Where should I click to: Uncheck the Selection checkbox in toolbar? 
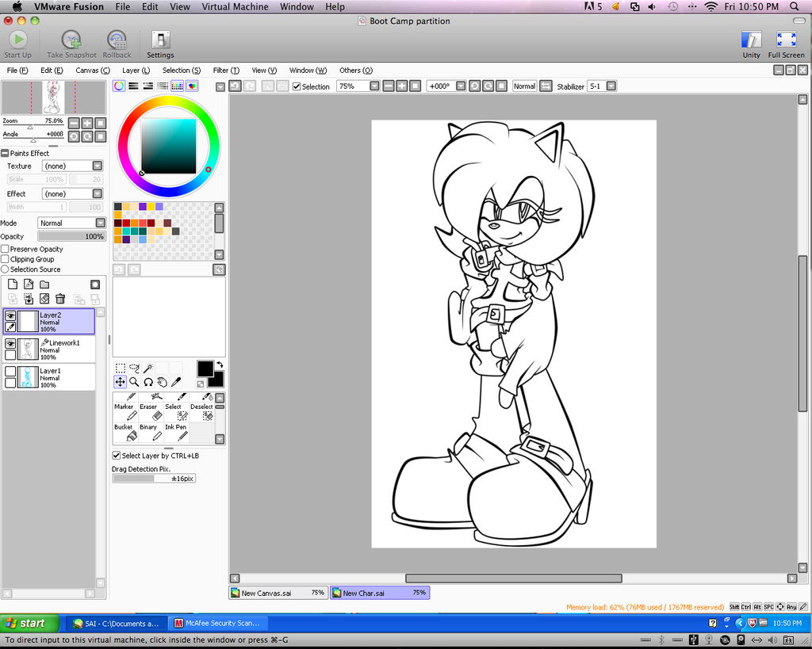(297, 86)
